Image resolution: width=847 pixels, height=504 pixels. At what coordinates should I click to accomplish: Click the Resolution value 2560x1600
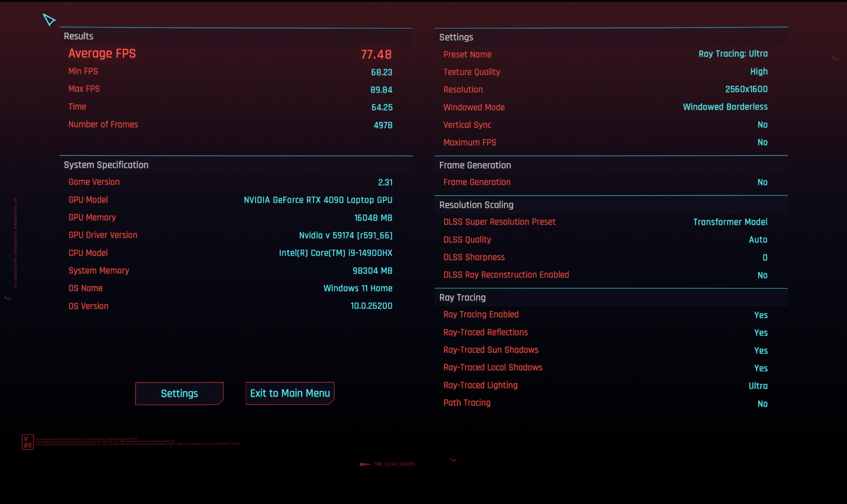(x=746, y=89)
